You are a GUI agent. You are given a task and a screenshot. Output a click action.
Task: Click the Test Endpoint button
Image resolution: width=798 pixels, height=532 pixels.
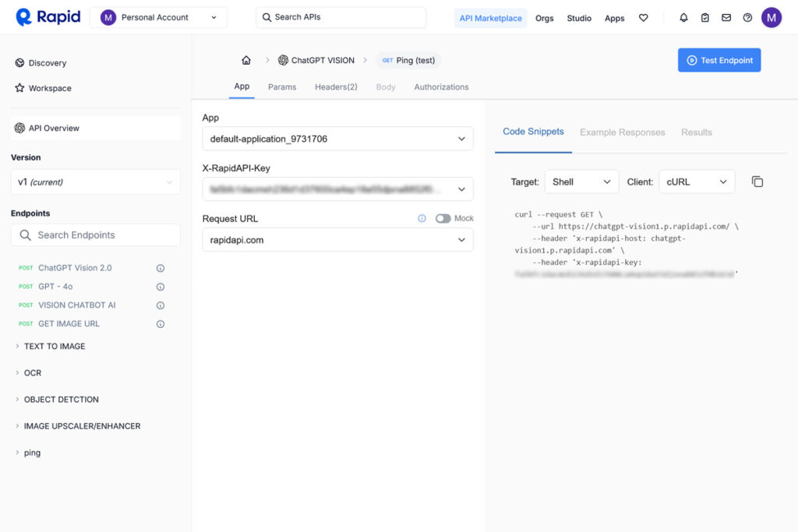click(719, 60)
